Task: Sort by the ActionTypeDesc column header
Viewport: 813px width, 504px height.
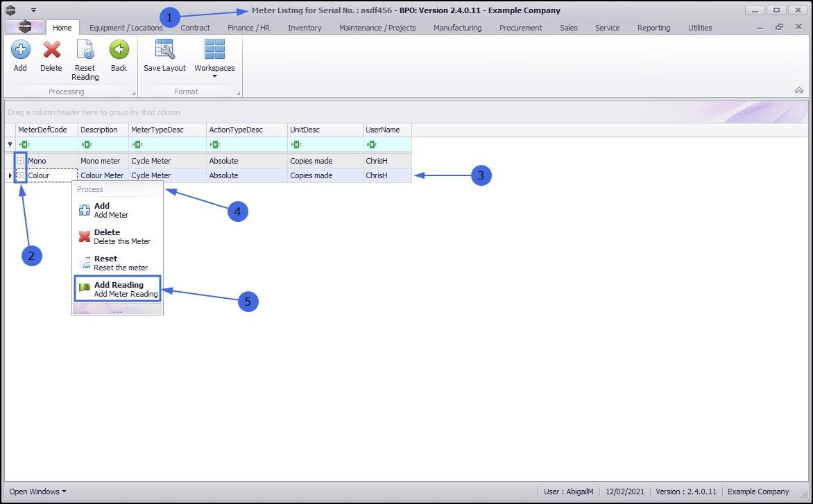Action: pos(247,130)
